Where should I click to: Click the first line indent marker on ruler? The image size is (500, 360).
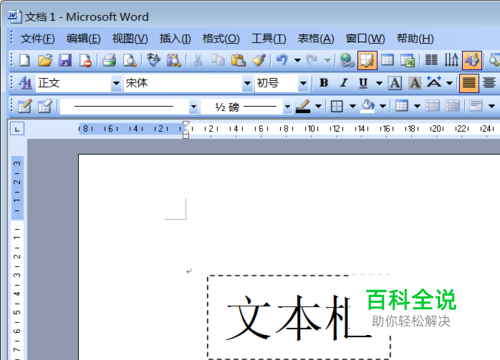click(186, 124)
